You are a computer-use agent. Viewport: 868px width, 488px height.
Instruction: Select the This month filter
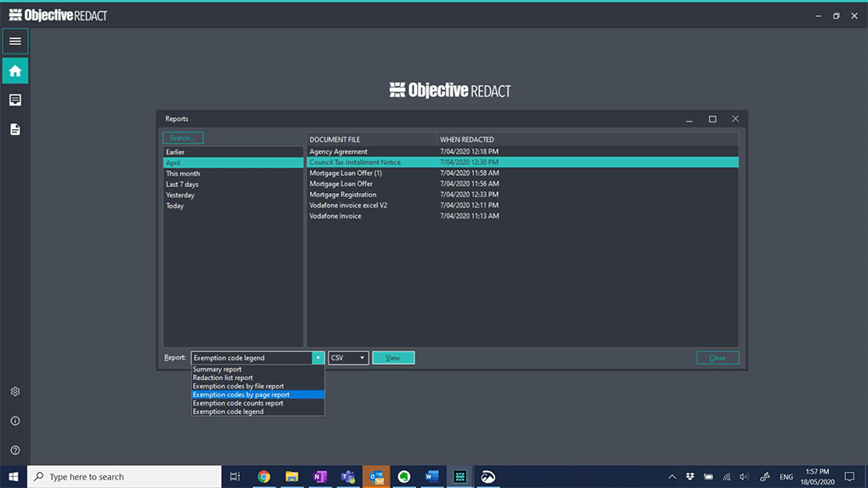233,173
